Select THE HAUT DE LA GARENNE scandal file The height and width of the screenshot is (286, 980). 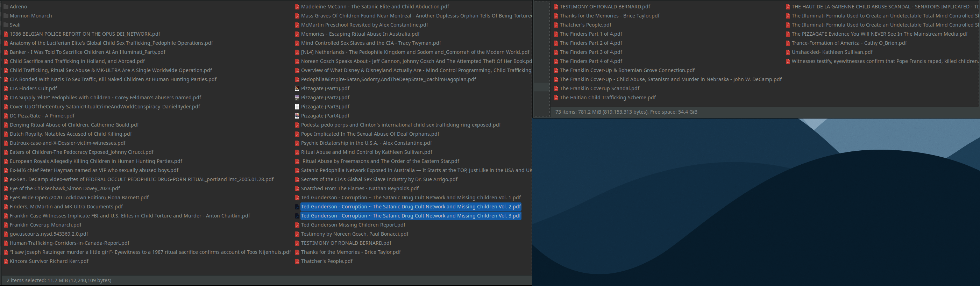[x=885, y=6]
